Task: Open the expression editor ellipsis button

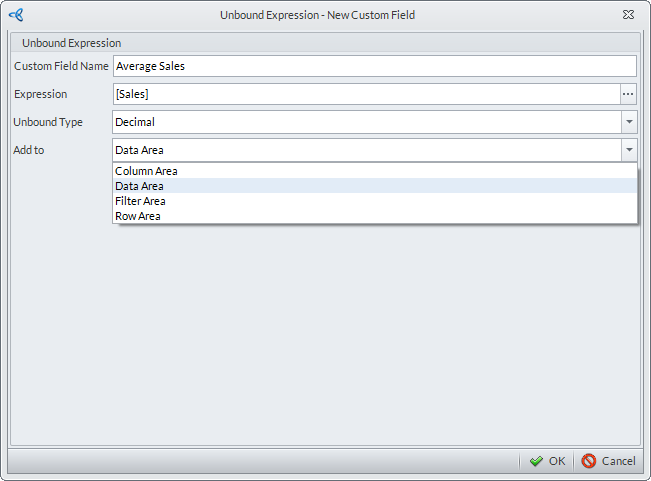Action: pyautogui.click(x=628, y=94)
